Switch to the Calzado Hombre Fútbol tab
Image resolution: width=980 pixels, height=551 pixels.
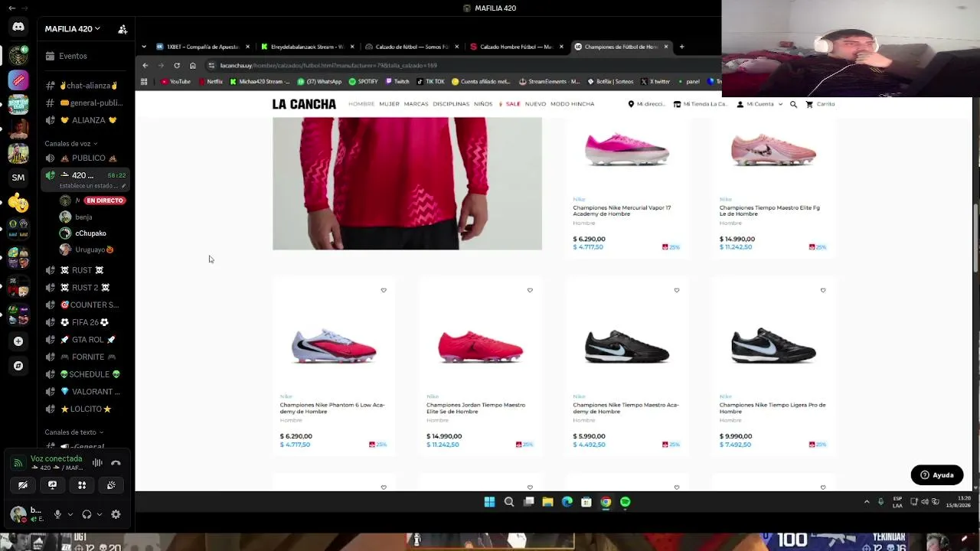(x=516, y=47)
